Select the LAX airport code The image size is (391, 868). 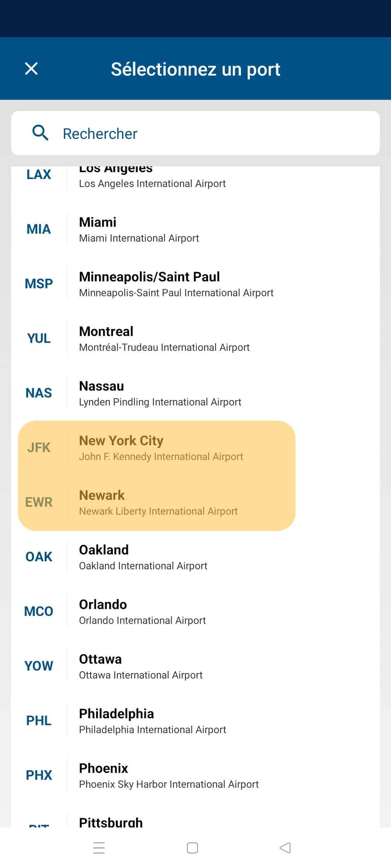click(39, 174)
